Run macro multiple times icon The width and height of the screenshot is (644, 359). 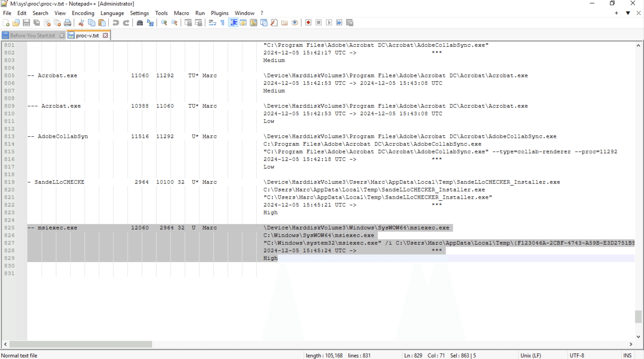coord(339,23)
